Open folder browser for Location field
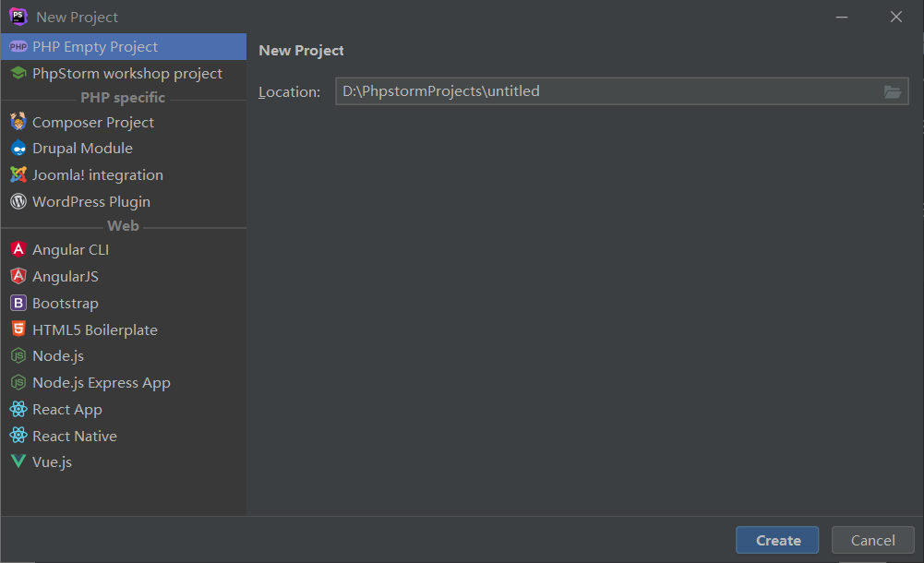The width and height of the screenshot is (924, 563). click(893, 92)
